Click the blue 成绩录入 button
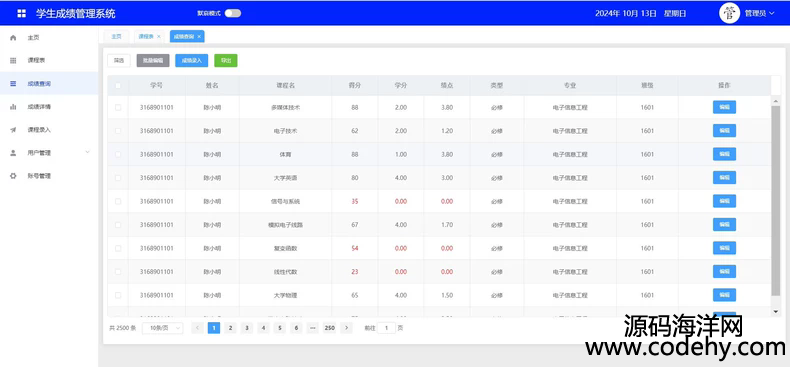The width and height of the screenshot is (790, 367). pyautogui.click(x=191, y=60)
